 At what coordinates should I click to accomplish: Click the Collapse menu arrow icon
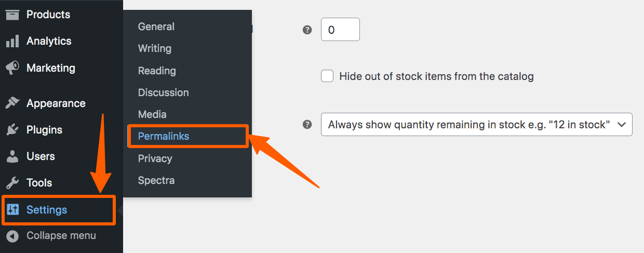tap(12, 236)
